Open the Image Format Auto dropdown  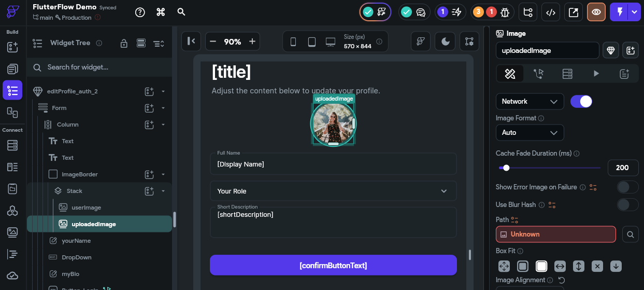coord(529,132)
